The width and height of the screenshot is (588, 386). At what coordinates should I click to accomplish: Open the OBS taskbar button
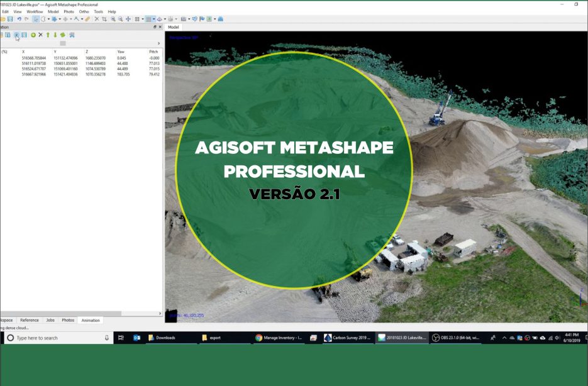click(456, 338)
